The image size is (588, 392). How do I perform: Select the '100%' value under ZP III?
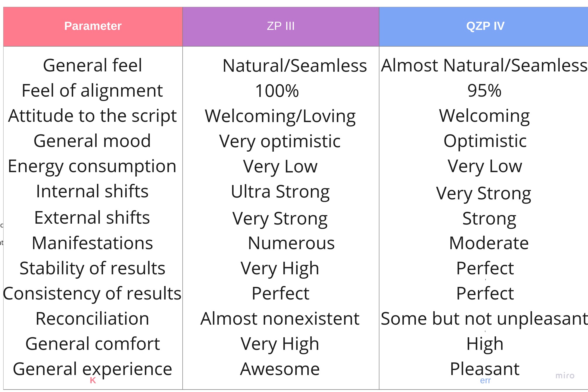[277, 91]
